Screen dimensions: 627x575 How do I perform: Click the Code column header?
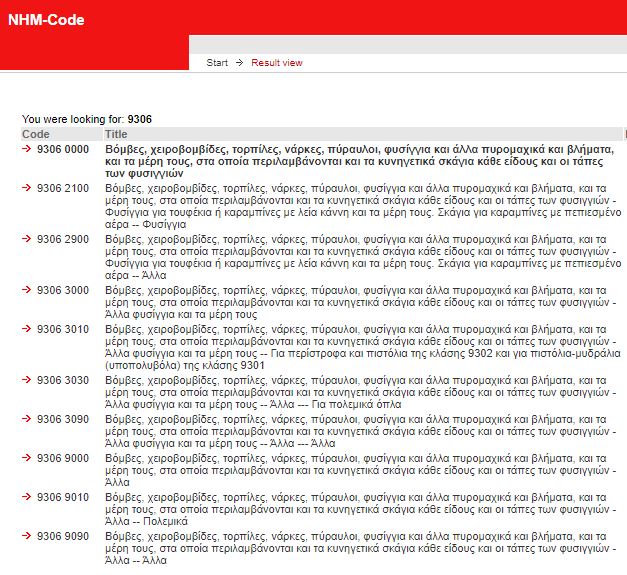(36, 134)
